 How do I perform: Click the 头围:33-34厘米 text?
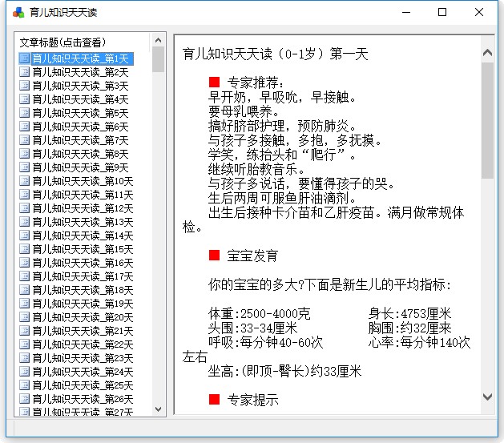(x=253, y=328)
